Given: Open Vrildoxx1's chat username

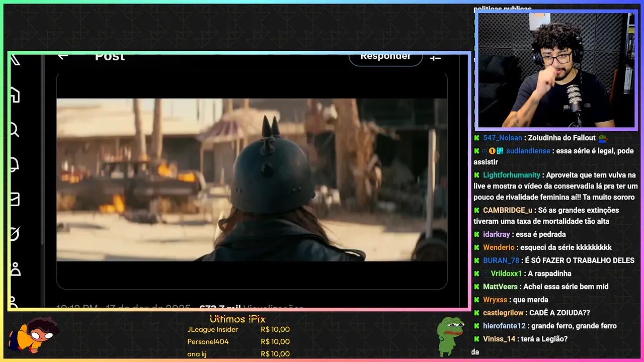Looking at the screenshot, I should coord(506,274).
